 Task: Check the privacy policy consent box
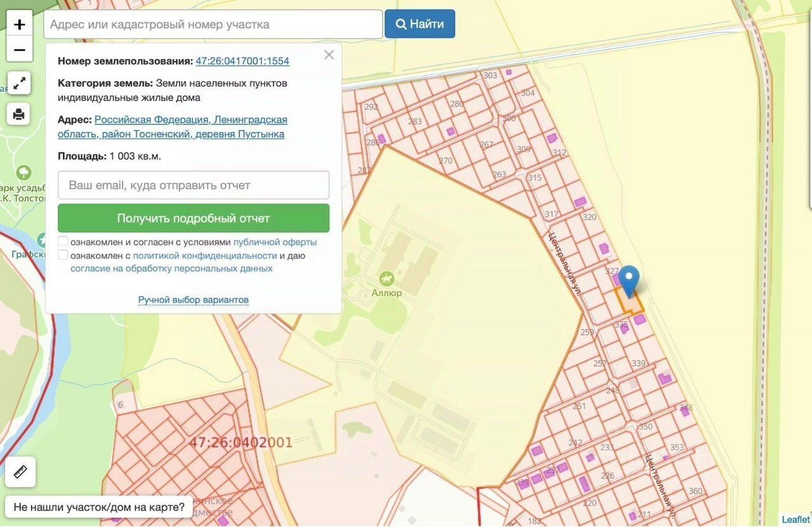point(63,255)
